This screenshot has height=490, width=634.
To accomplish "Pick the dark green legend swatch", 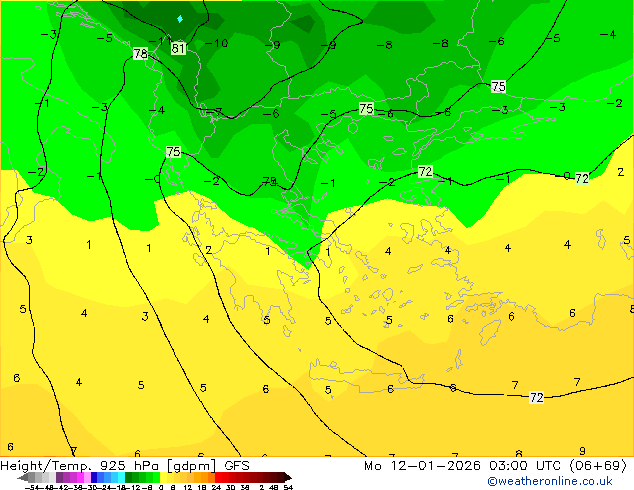I will coord(128,477).
